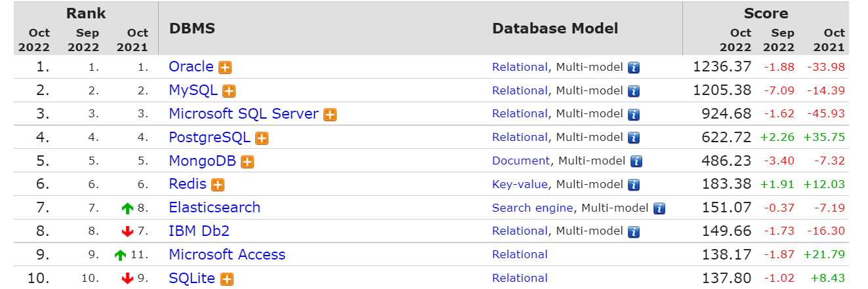Click the orange plus icon beside Oracle
The width and height of the screenshot is (868, 289).
tap(225, 67)
